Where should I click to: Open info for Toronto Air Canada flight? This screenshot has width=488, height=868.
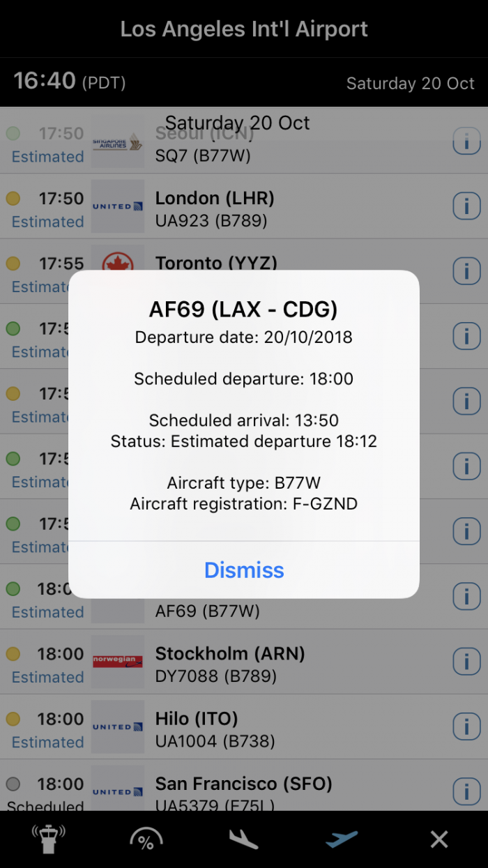466,271
